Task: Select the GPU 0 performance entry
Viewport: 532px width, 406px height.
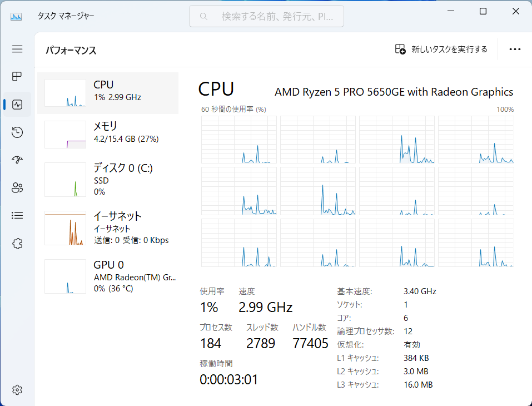Action: (108, 276)
